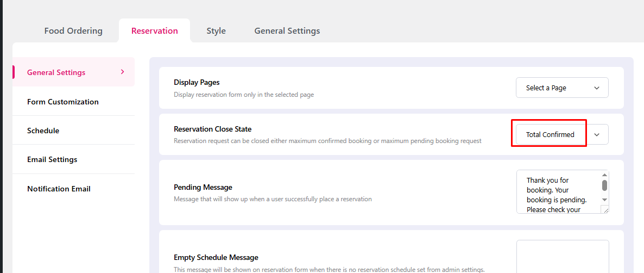Click the Pending Message scrollbar up arrow
644x273 pixels.
[x=604, y=175]
